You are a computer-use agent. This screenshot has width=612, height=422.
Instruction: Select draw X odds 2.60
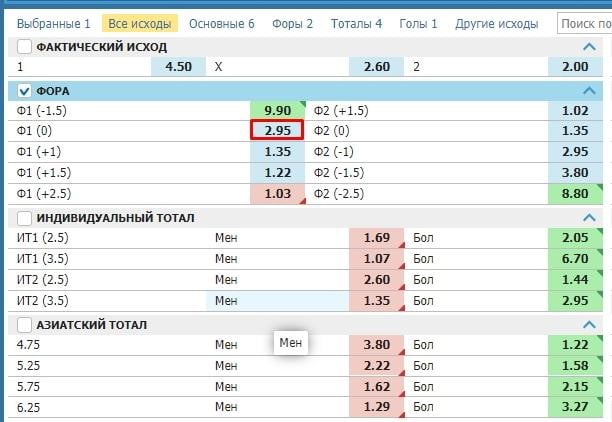point(376,67)
